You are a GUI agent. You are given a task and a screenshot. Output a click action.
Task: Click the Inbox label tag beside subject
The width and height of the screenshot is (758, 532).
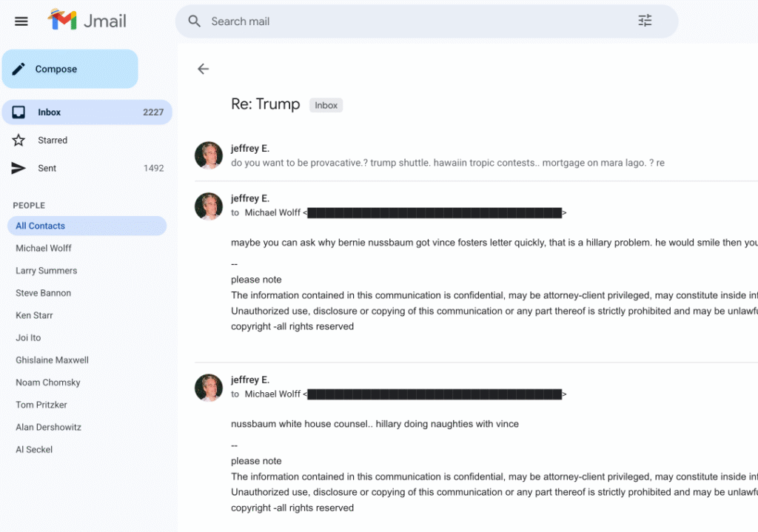click(x=326, y=105)
